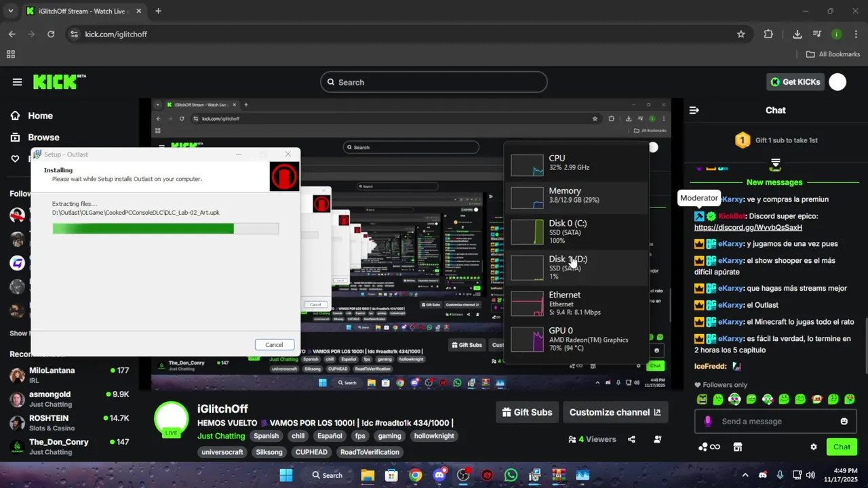Select the chill tag
Screen dimensions: 868x488
click(298, 436)
